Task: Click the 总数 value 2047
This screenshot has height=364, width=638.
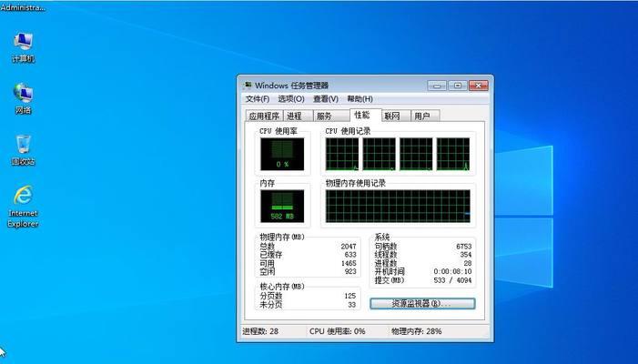Action: point(349,247)
